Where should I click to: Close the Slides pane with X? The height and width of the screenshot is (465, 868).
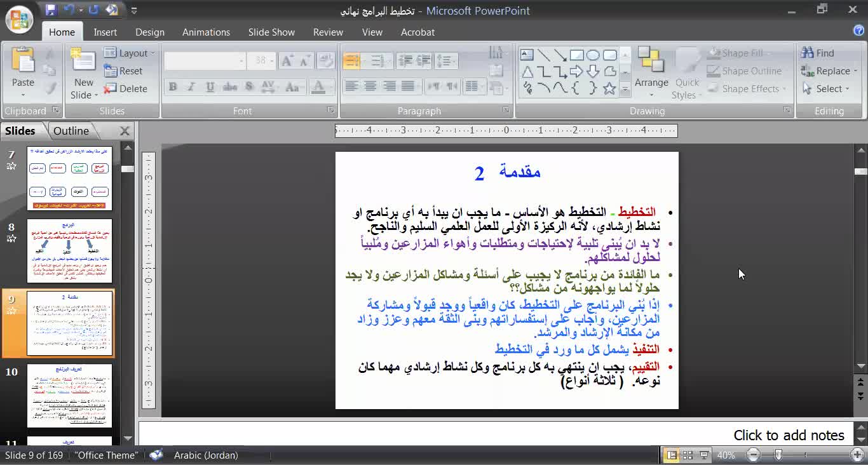click(125, 131)
